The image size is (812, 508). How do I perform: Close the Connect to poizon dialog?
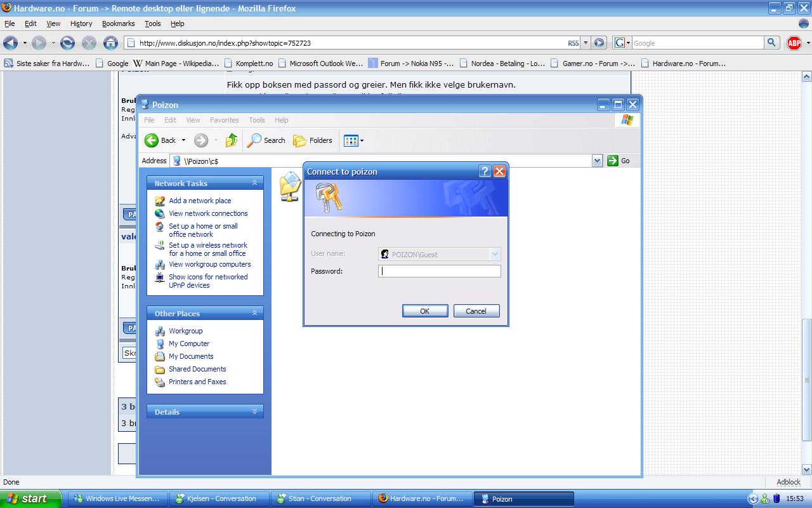(x=500, y=171)
